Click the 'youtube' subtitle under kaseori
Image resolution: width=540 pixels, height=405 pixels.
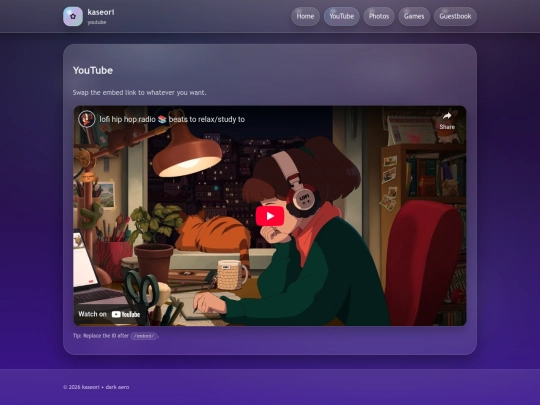97,22
